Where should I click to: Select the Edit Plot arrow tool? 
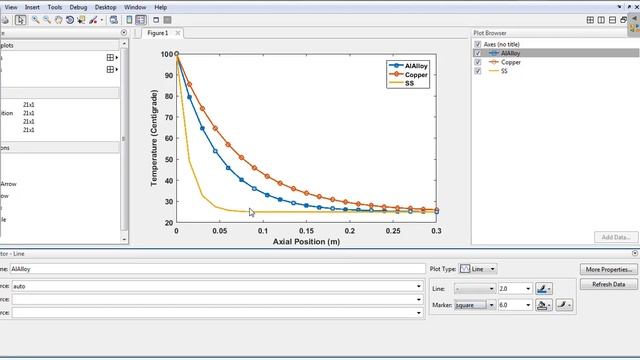point(20,20)
